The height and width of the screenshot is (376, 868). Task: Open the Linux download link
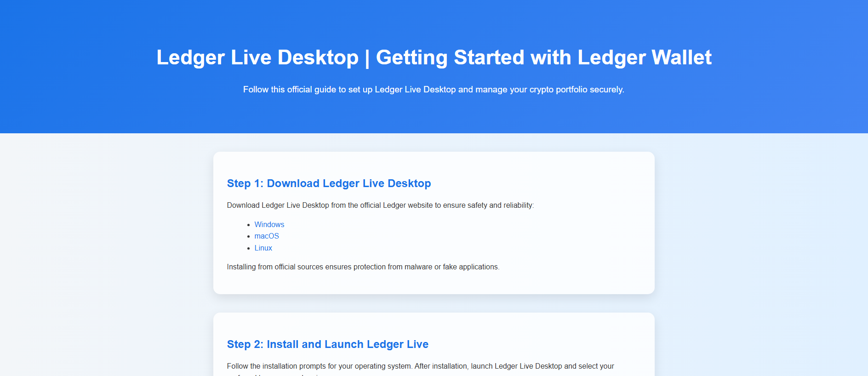point(263,248)
